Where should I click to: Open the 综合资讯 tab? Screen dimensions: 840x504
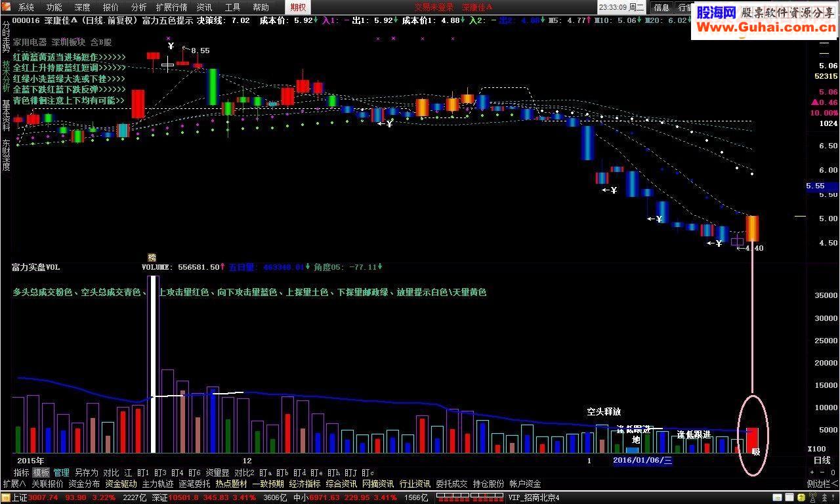[x=341, y=484]
